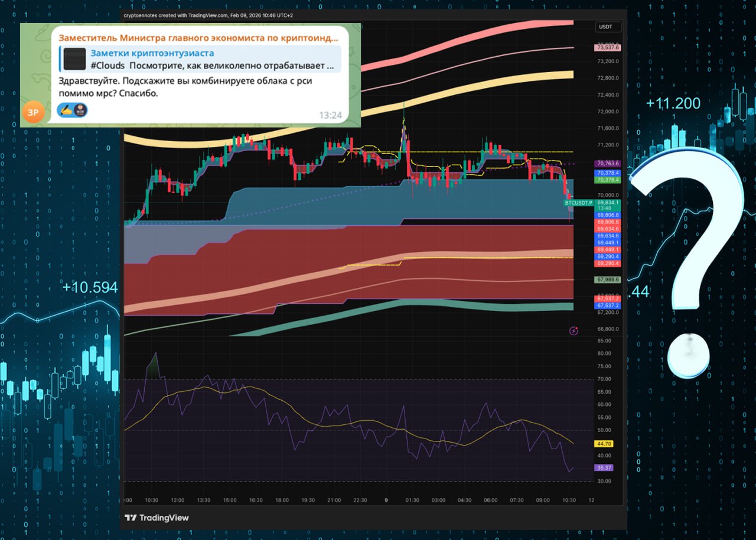Open the black quoted-post thumbnail in the reply
Viewport: 756px width, 540px height.
click(x=75, y=60)
